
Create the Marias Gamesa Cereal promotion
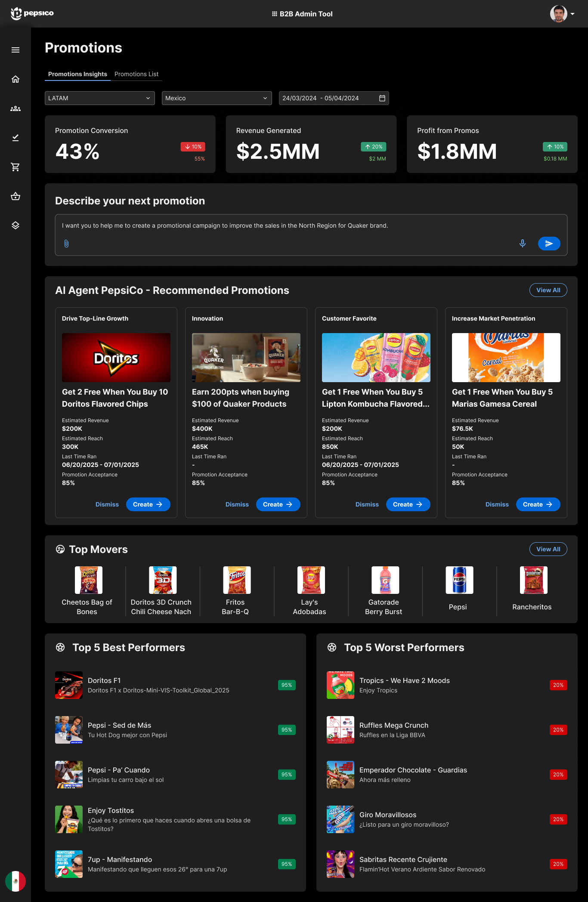(538, 504)
